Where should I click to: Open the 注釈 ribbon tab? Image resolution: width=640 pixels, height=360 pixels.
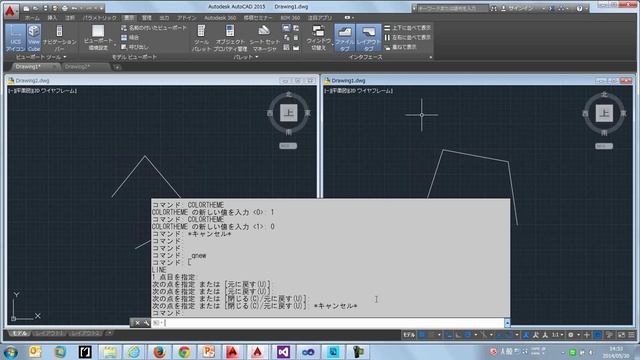coord(70,18)
